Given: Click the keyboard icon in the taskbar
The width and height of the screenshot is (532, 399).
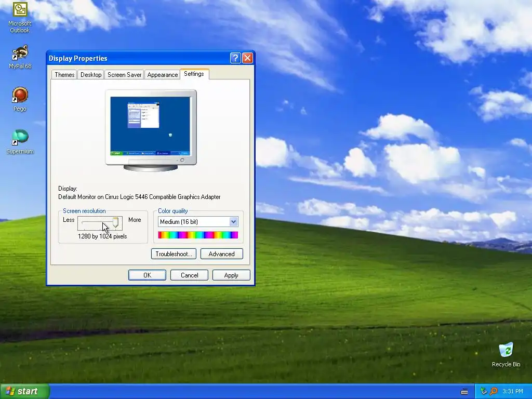Looking at the screenshot, I should (464, 392).
